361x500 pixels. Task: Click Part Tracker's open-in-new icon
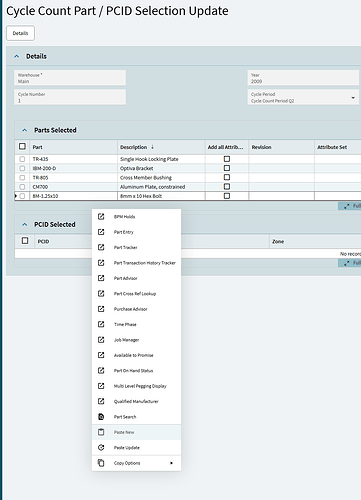click(101, 247)
